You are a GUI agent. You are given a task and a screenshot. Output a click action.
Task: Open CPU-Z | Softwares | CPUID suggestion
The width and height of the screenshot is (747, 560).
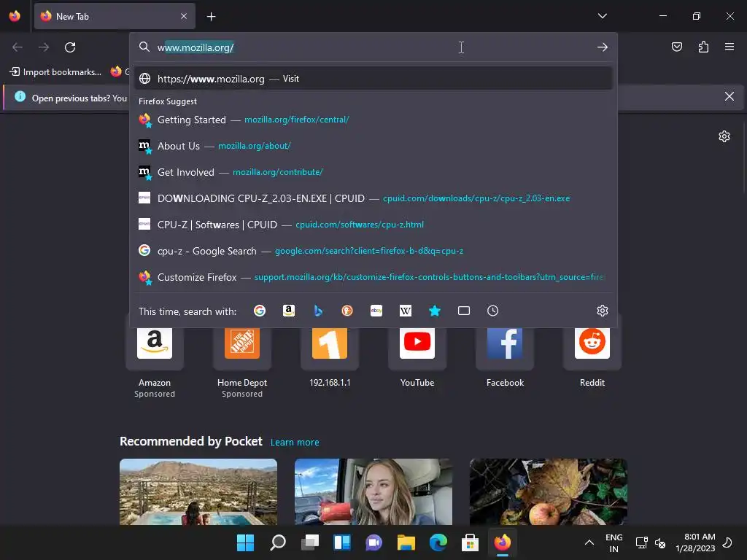point(373,225)
